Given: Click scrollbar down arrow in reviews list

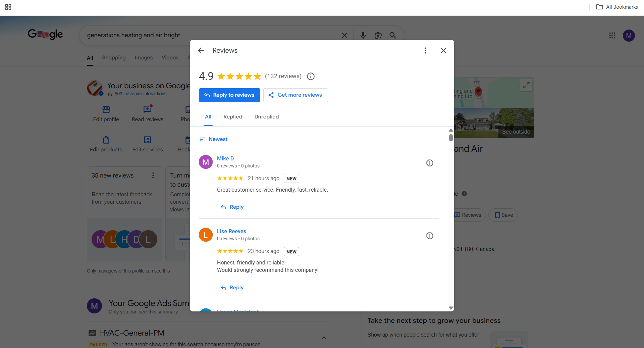Looking at the screenshot, I should coord(451,308).
